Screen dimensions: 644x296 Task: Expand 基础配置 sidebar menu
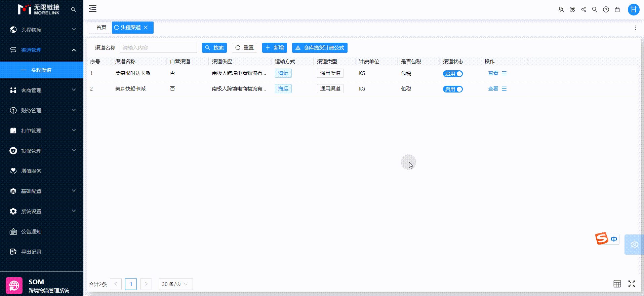pos(42,191)
